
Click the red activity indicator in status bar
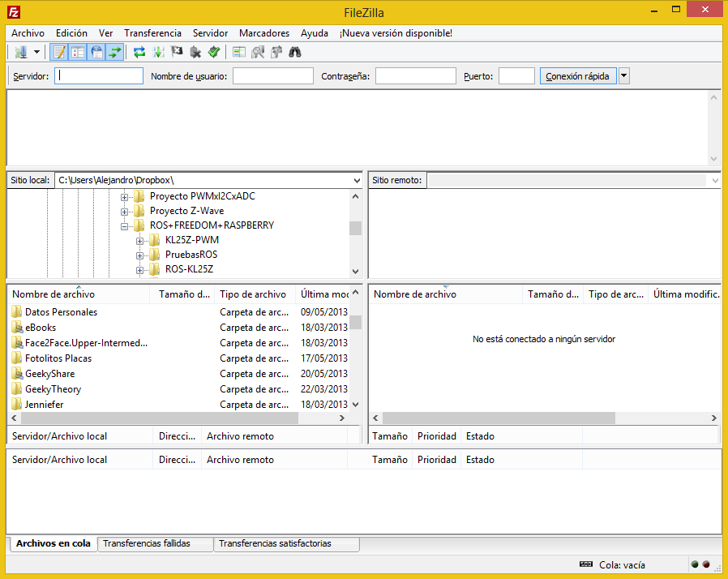coord(706,564)
